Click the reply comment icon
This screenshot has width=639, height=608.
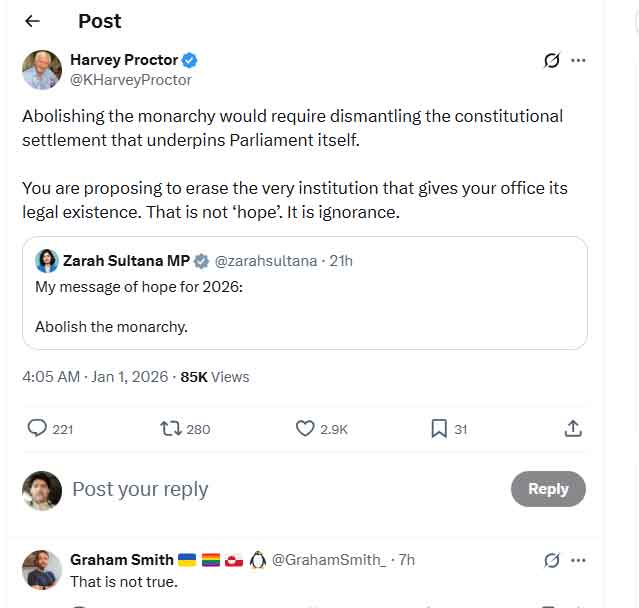[38, 428]
